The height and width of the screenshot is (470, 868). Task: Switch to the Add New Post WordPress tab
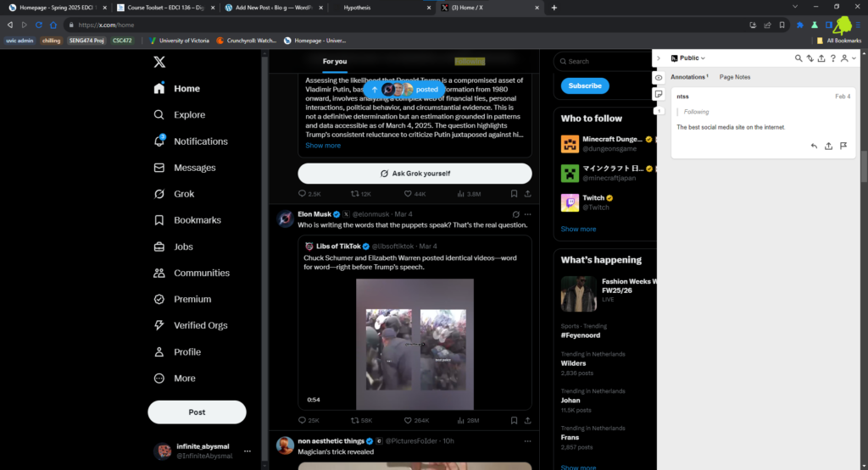[x=274, y=8]
